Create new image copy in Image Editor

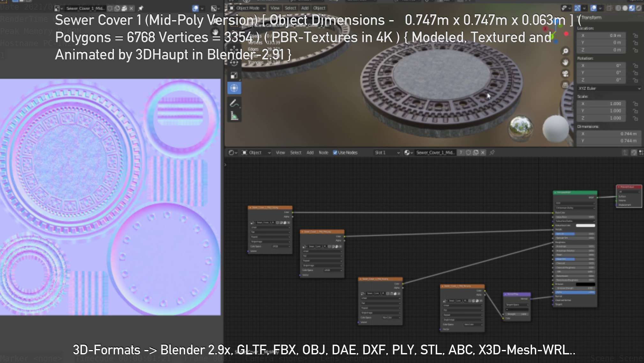click(x=117, y=8)
